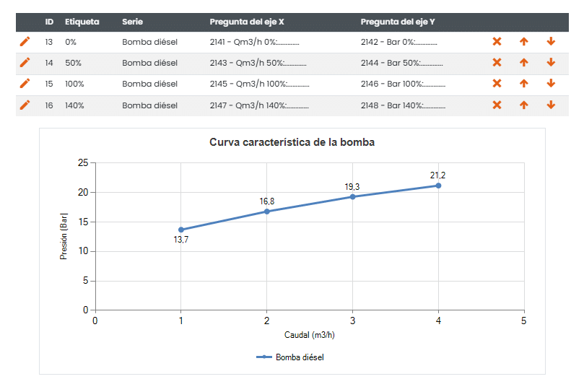Edit the 140% row with pencil icon
The image size is (584, 392).
[x=25, y=105]
